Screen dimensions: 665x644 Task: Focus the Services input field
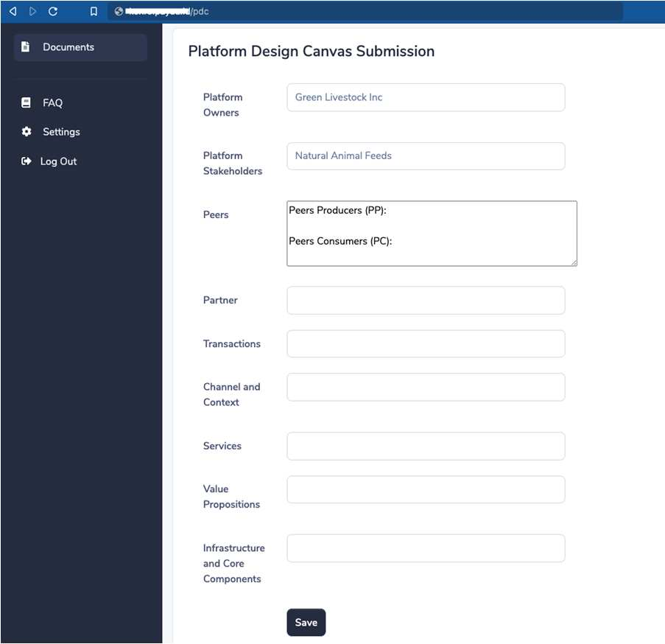pyautogui.click(x=426, y=447)
